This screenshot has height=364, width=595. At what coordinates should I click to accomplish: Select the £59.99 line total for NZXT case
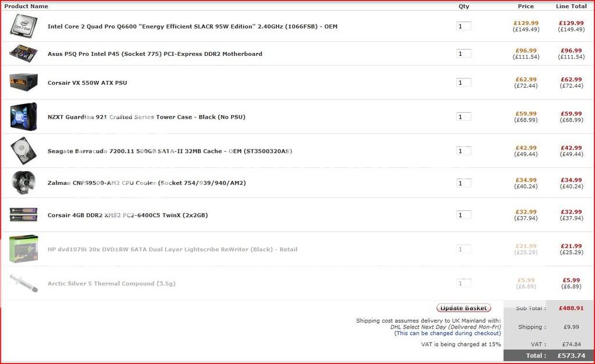pos(571,113)
